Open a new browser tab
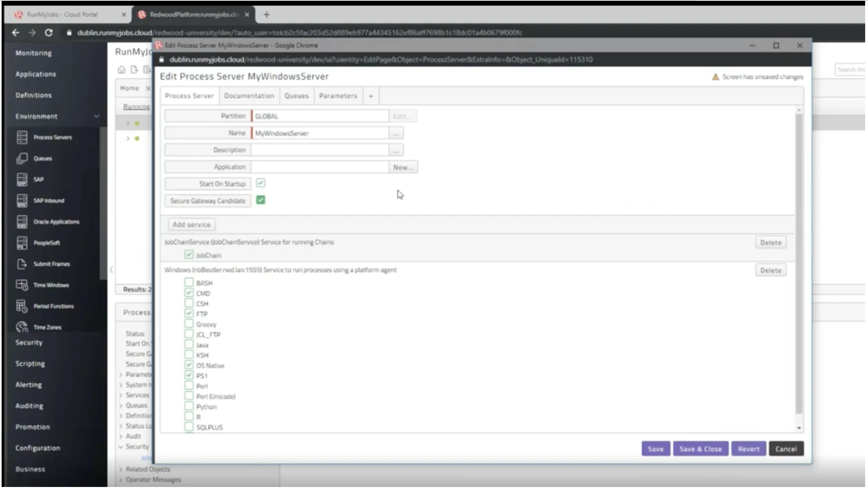 267,15
